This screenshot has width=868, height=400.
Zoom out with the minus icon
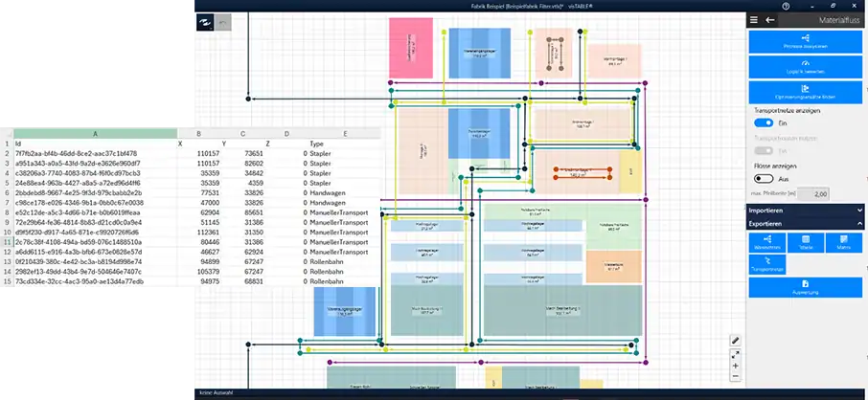tap(735, 376)
